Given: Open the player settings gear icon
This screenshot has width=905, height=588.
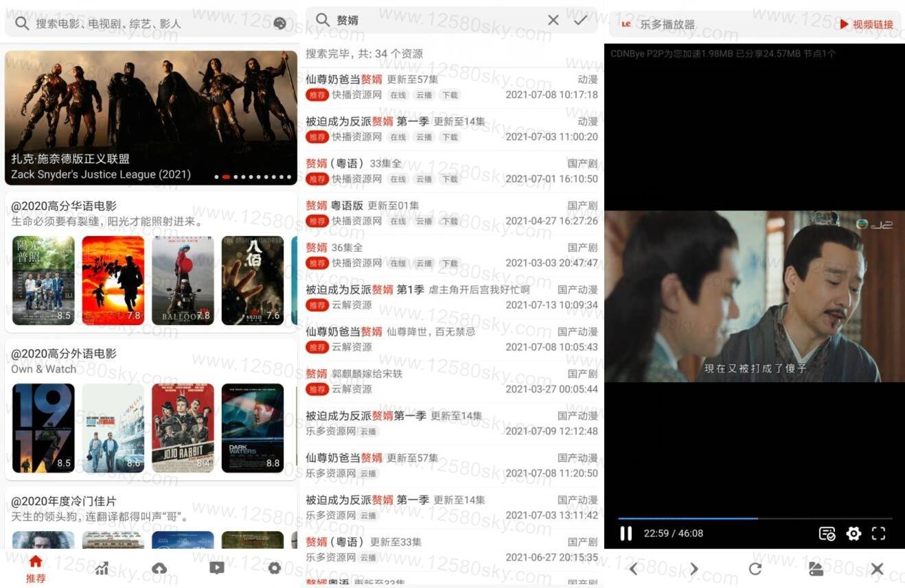Looking at the screenshot, I should coord(854,533).
